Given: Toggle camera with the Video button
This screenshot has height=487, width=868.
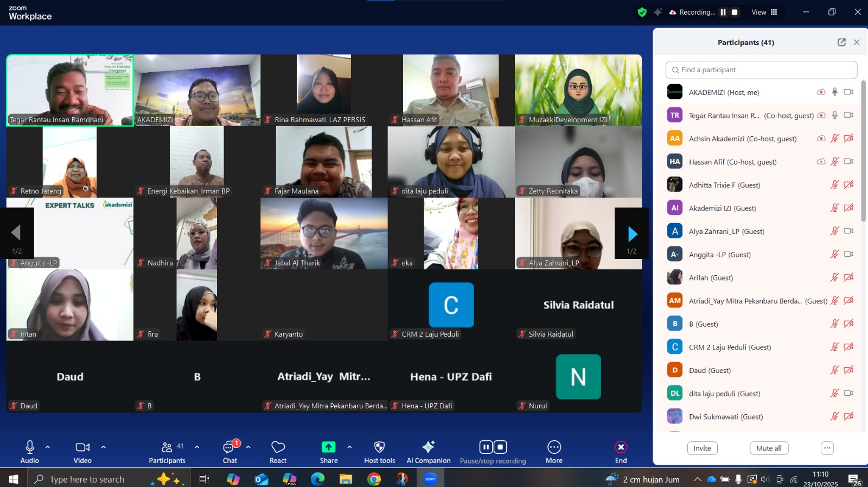Looking at the screenshot, I should pyautogui.click(x=82, y=447).
